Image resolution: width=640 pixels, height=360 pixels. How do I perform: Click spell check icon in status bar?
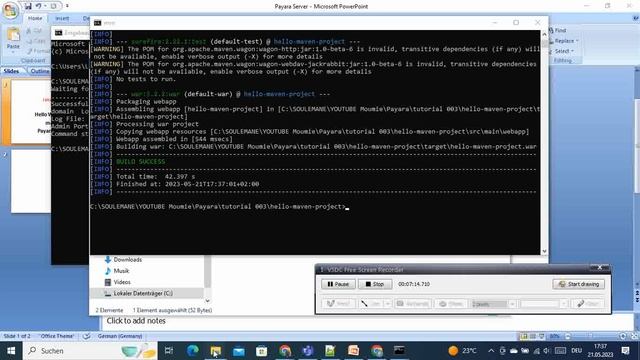(x=86, y=336)
